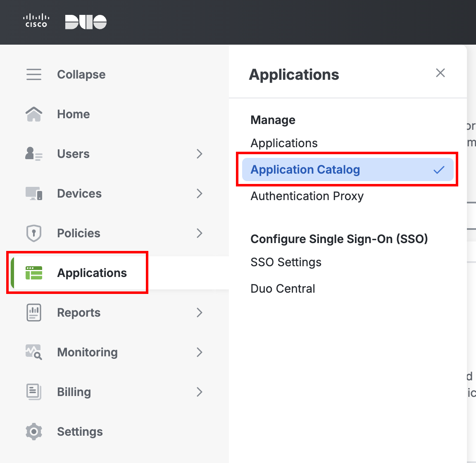Image resolution: width=476 pixels, height=463 pixels.
Task: Click the Billing document icon
Action: [x=34, y=392]
